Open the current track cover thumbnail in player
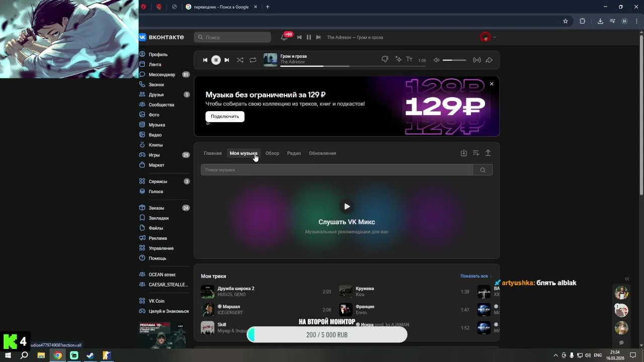 point(270,60)
